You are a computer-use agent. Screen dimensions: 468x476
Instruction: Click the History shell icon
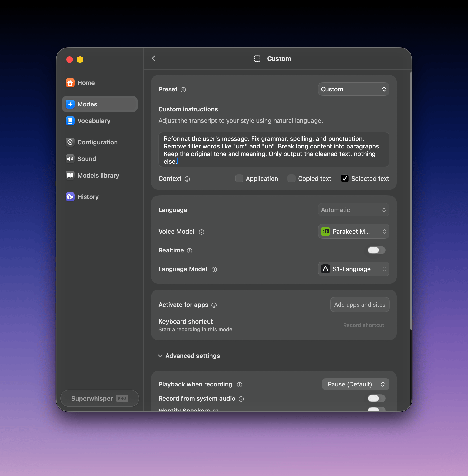tap(70, 197)
